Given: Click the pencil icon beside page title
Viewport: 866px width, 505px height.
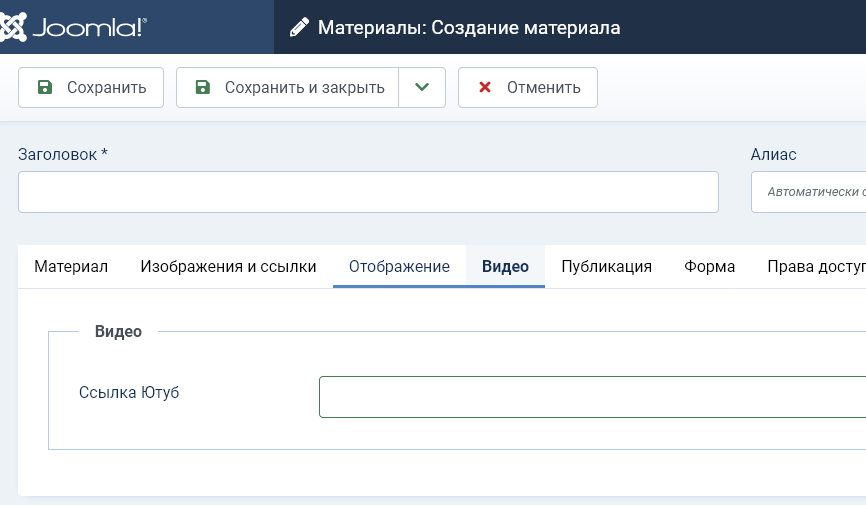Looking at the screenshot, I should coord(299,28).
